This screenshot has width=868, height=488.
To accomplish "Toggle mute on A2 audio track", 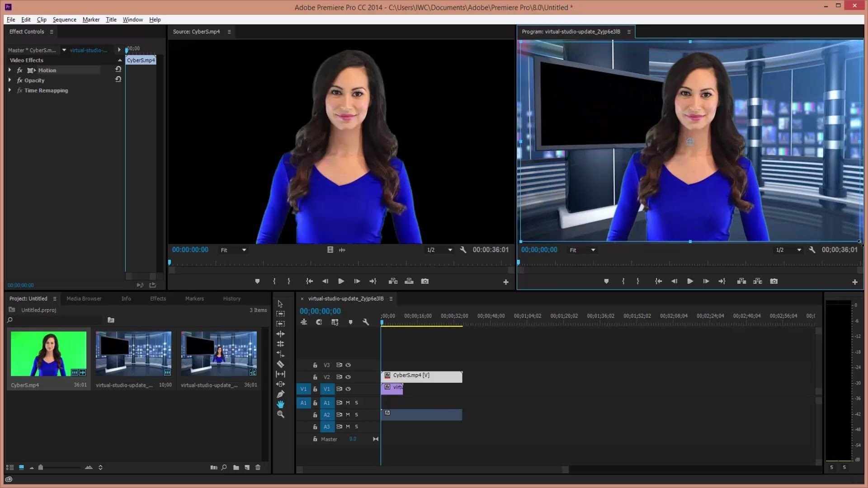I will tap(348, 414).
